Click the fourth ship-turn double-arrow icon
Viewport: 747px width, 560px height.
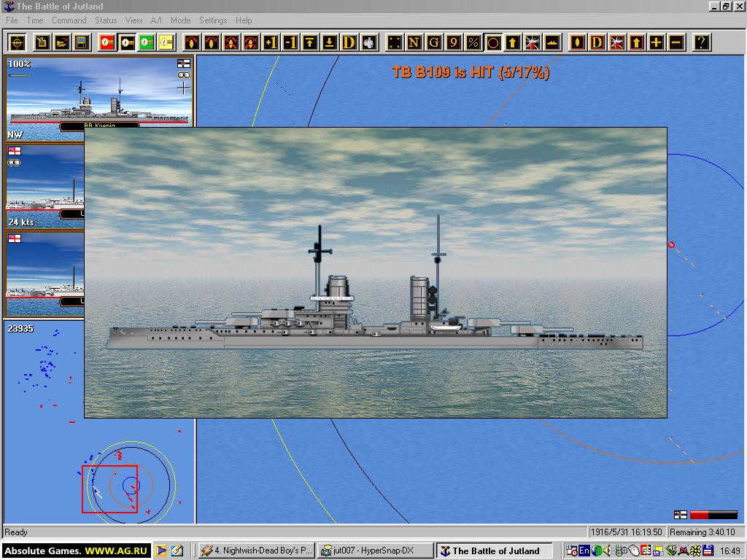(x=251, y=42)
